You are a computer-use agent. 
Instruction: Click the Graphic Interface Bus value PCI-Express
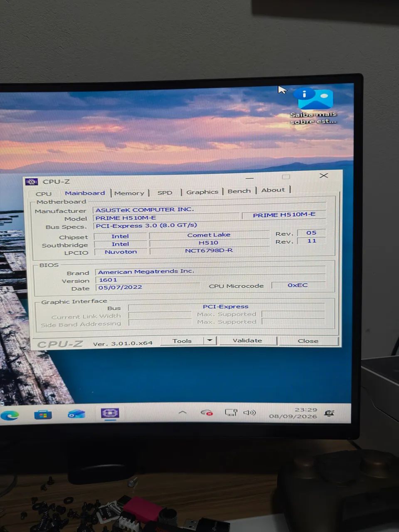(x=226, y=307)
